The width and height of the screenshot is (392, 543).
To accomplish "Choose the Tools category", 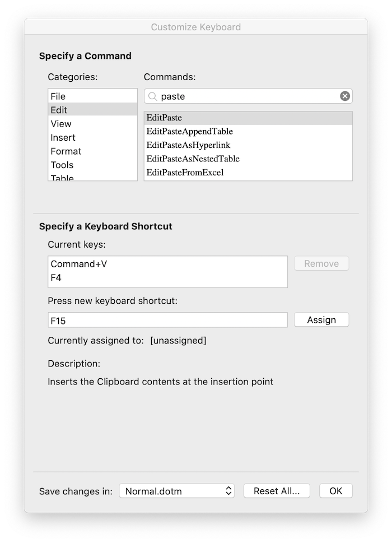I will pyautogui.click(x=93, y=165).
